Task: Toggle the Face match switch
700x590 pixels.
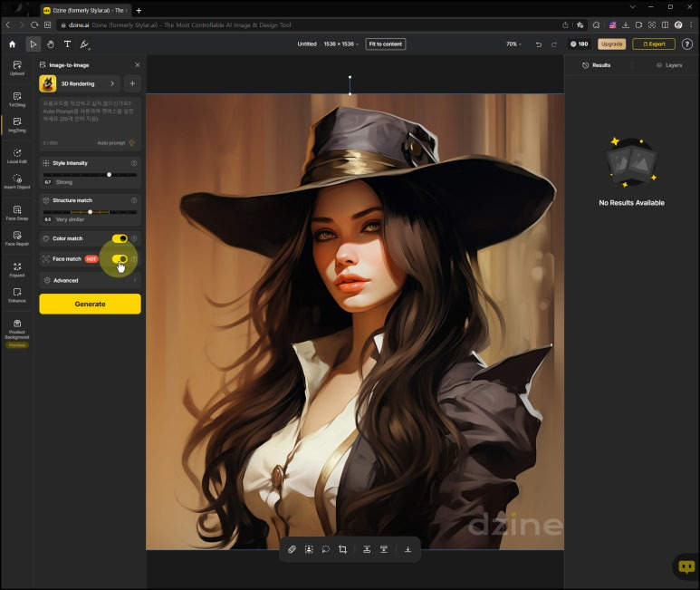Action: pyautogui.click(x=120, y=259)
